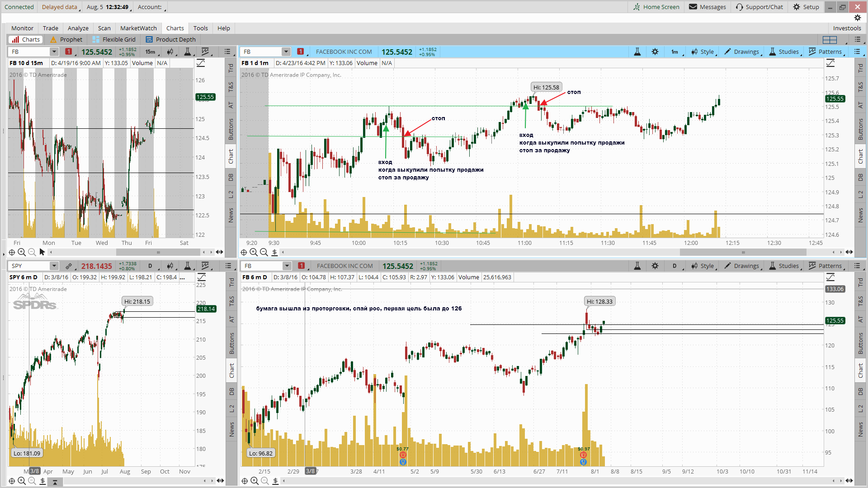
Task: Toggle Buttons gadget right of FB 15m chart
Action: [231, 129]
